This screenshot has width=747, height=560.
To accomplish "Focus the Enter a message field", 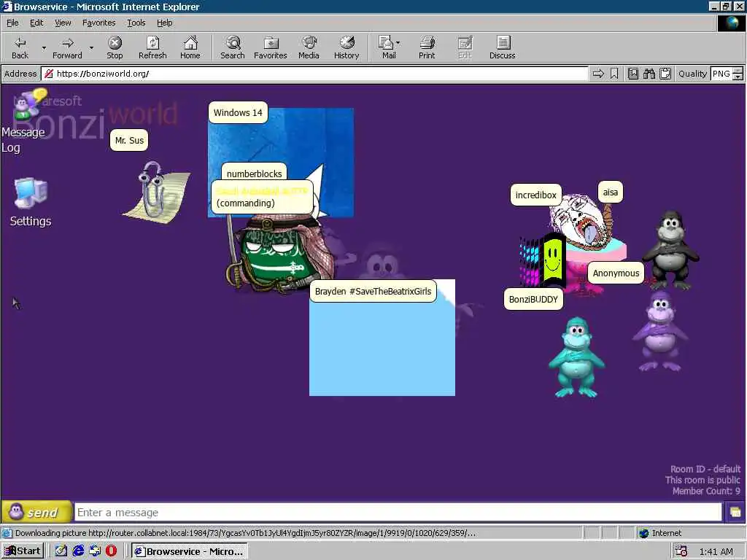I will pos(398,513).
